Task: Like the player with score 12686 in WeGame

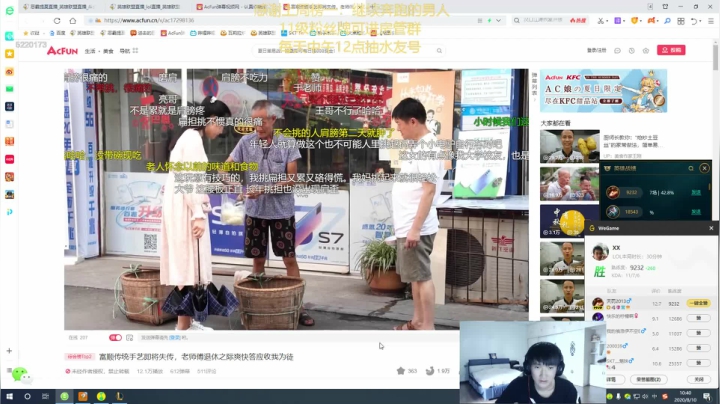Action: (698, 318)
